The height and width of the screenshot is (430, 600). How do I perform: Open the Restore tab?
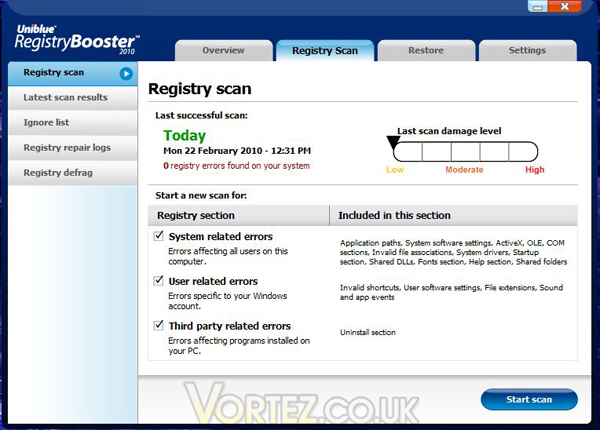426,50
